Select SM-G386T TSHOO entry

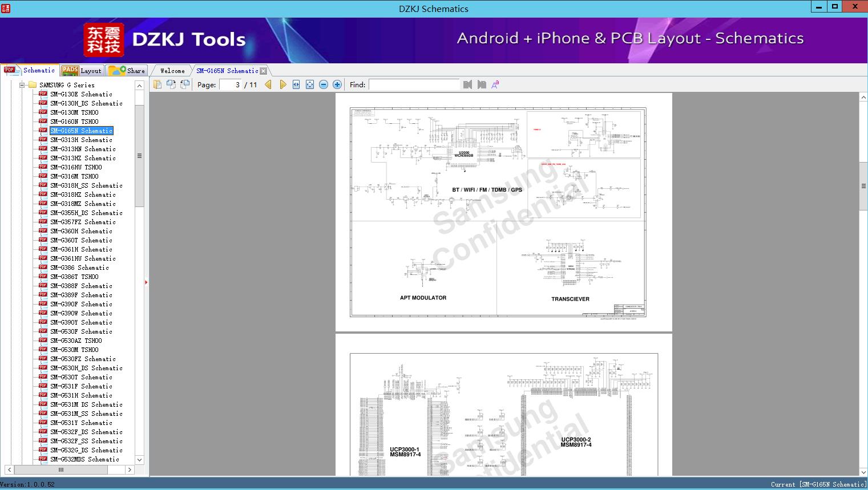pos(74,277)
